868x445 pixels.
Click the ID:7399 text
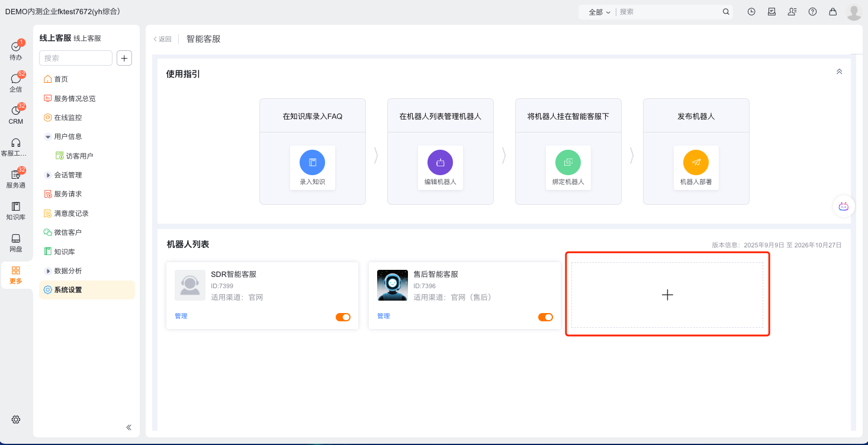[x=222, y=286]
